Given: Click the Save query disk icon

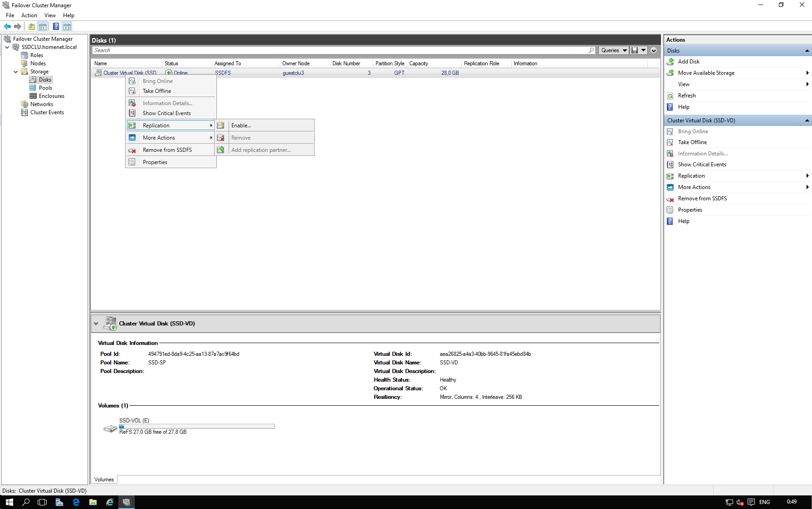Looking at the screenshot, I should 635,50.
